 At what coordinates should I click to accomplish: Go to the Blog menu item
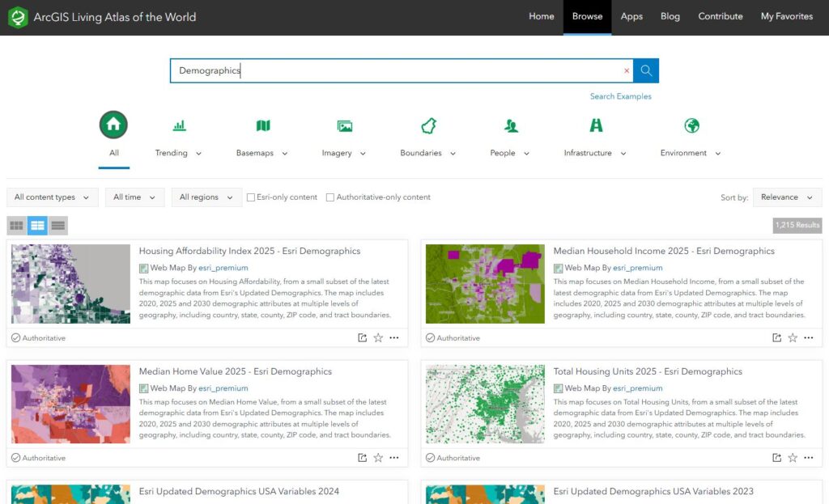coord(670,16)
